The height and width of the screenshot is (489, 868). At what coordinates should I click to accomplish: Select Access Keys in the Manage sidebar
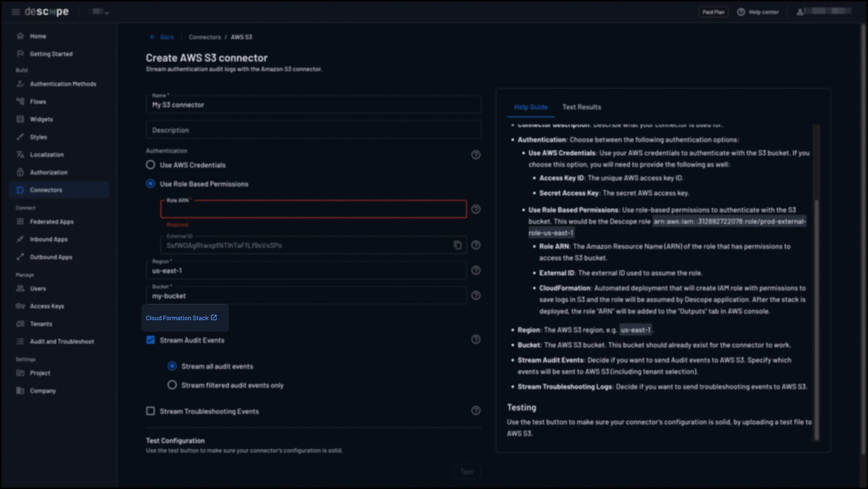(47, 306)
